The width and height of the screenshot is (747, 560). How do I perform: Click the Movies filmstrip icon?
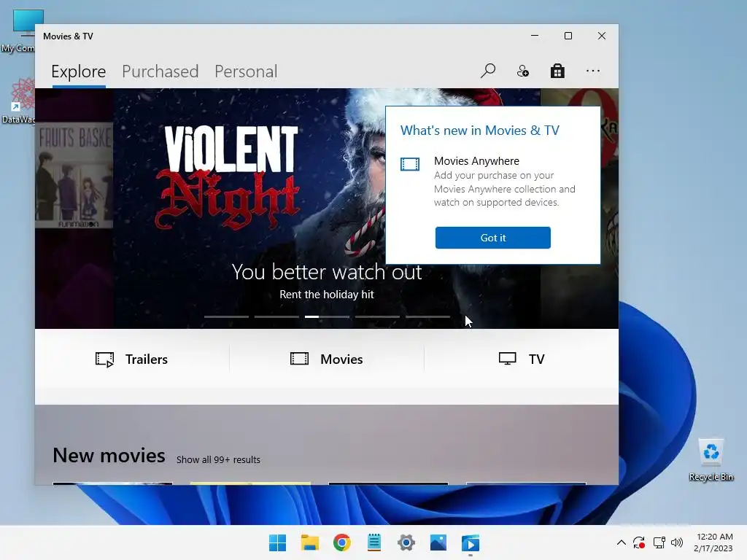click(x=299, y=359)
